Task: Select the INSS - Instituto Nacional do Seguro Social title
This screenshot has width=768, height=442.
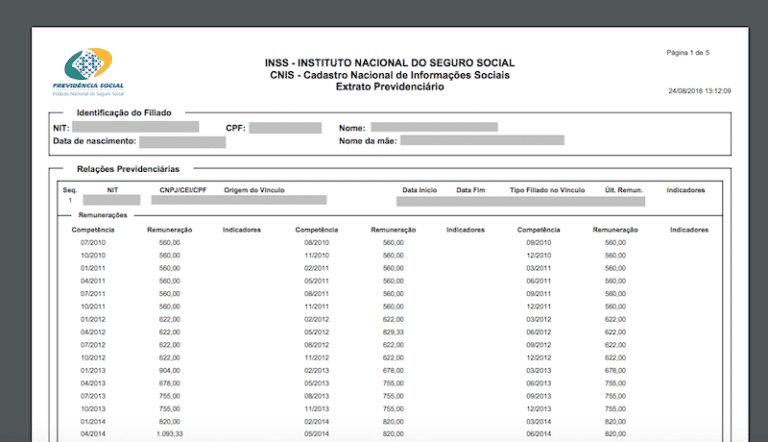Action: click(x=389, y=63)
